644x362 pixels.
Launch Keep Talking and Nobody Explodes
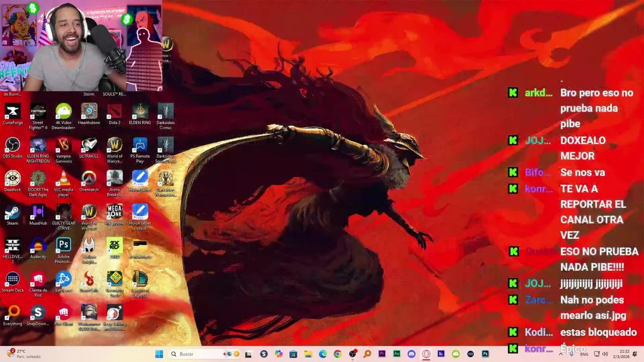coord(115,319)
